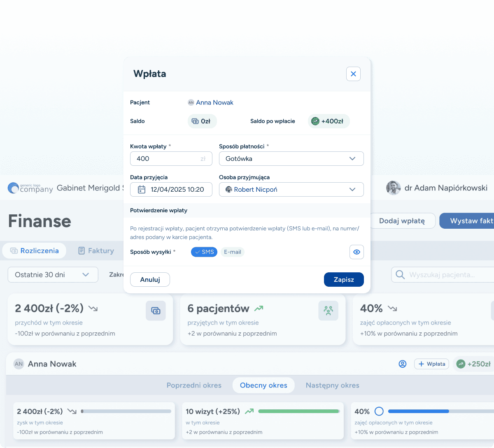
Task: Select E-mail as delivery method
Action: click(x=232, y=252)
